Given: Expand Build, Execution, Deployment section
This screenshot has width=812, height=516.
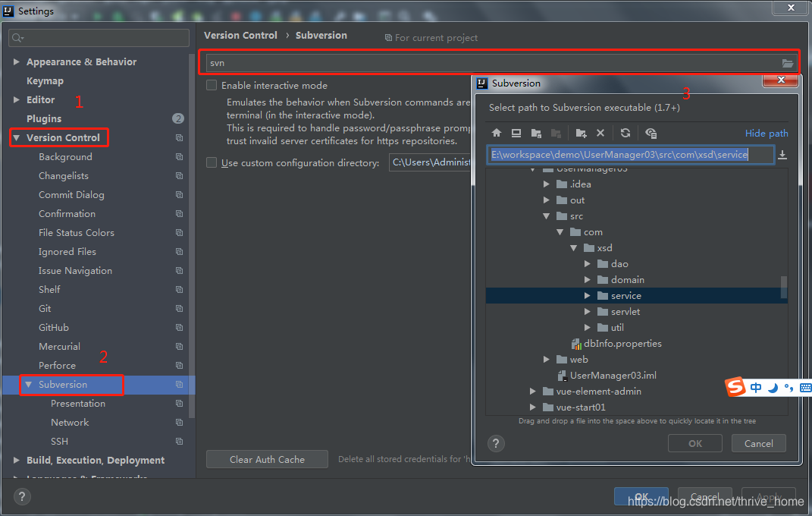Looking at the screenshot, I should click(x=16, y=460).
